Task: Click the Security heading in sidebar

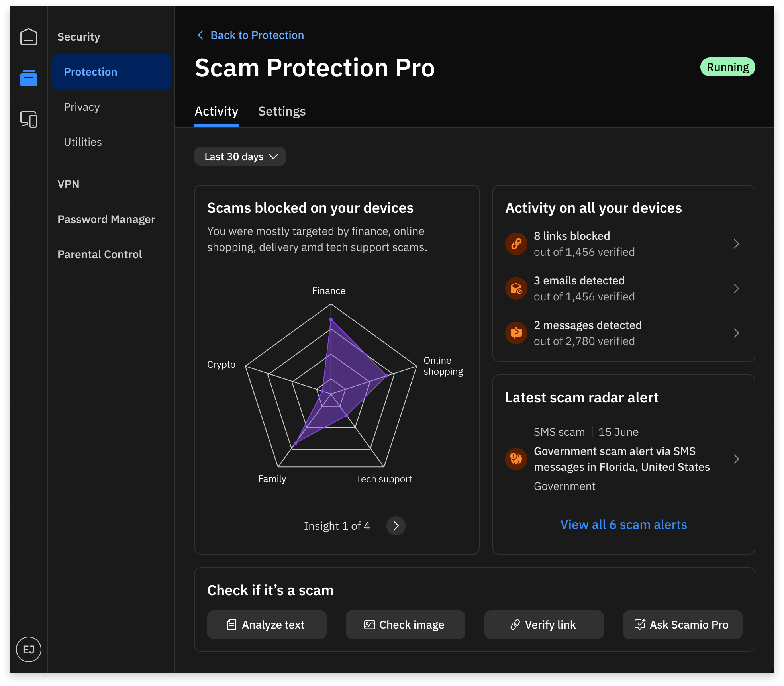Action: tap(78, 37)
